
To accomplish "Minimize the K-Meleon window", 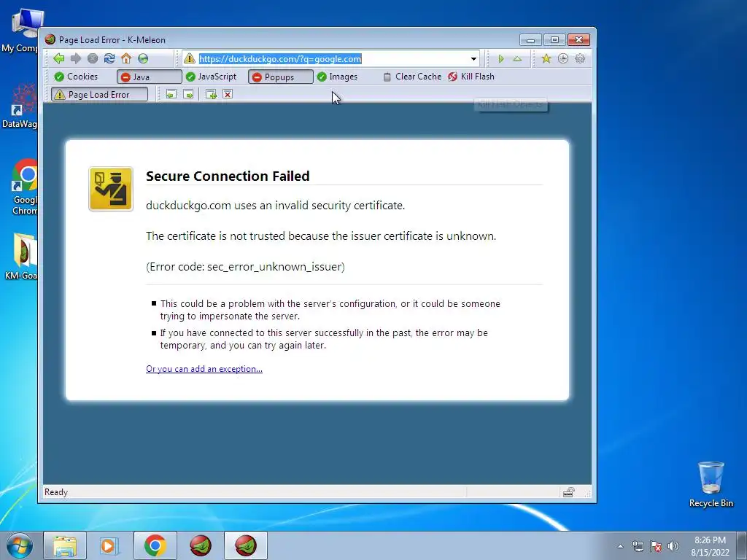I will [530, 40].
